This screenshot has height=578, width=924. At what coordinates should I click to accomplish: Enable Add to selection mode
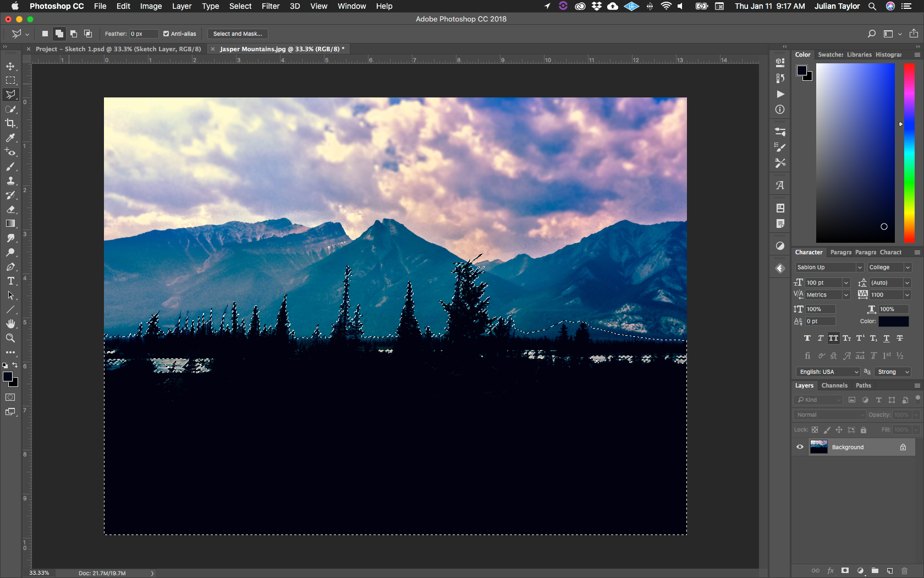click(59, 34)
